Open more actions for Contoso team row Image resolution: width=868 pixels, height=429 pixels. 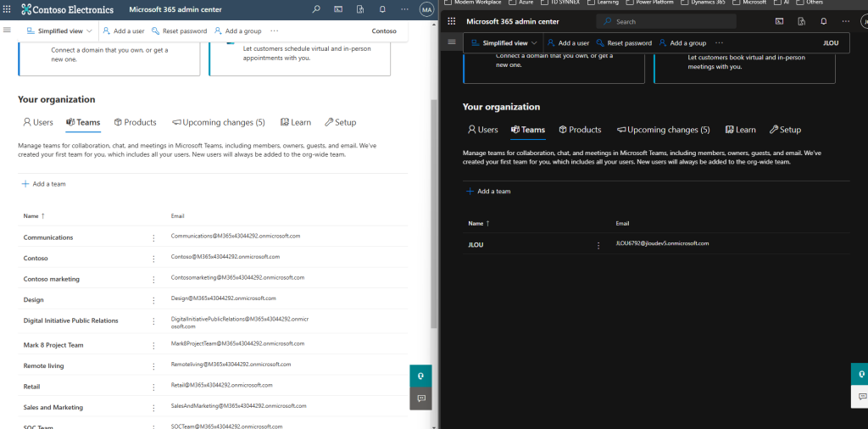pos(154,259)
